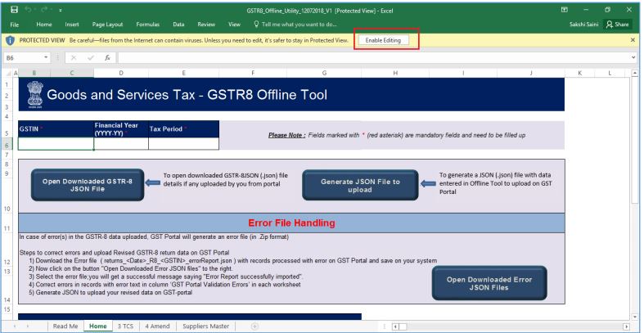Viewport: 644px width, 333px height.
Task: Click the Name Box showing B6
Action: click(23, 58)
